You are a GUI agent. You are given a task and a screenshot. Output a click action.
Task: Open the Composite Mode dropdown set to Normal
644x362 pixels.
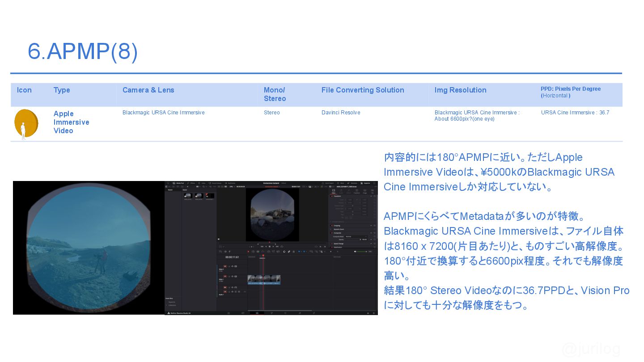[x=356, y=236]
